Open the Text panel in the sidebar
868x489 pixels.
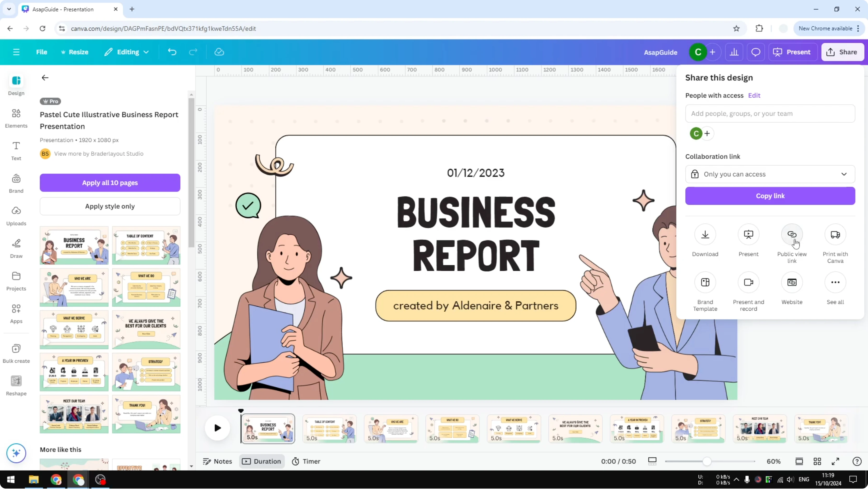[16, 150]
